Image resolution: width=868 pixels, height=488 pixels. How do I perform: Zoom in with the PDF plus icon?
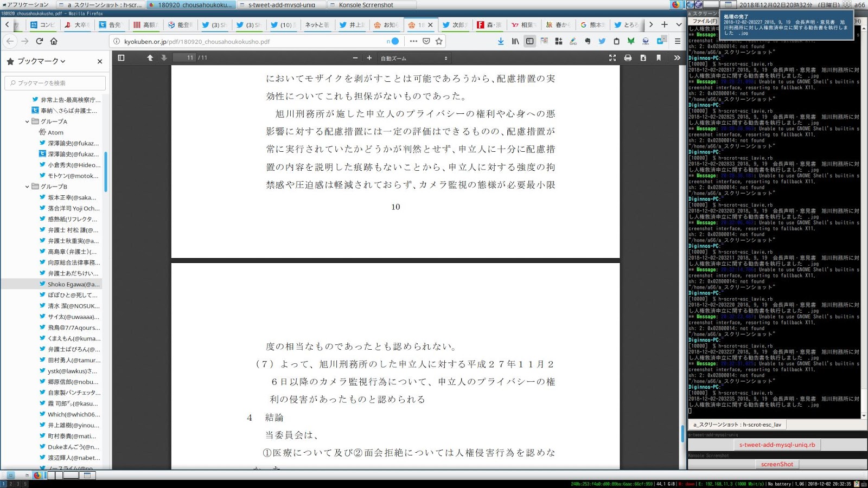tap(369, 58)
